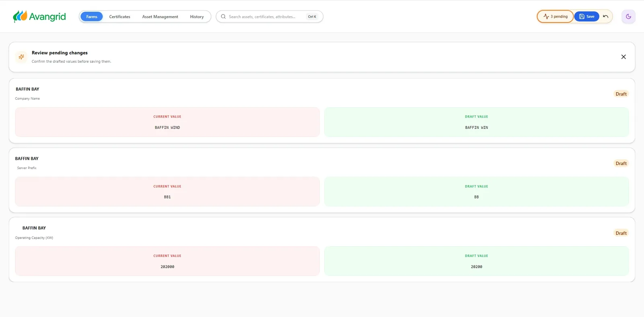
Task: Select current value 202000
Action: 167,267
